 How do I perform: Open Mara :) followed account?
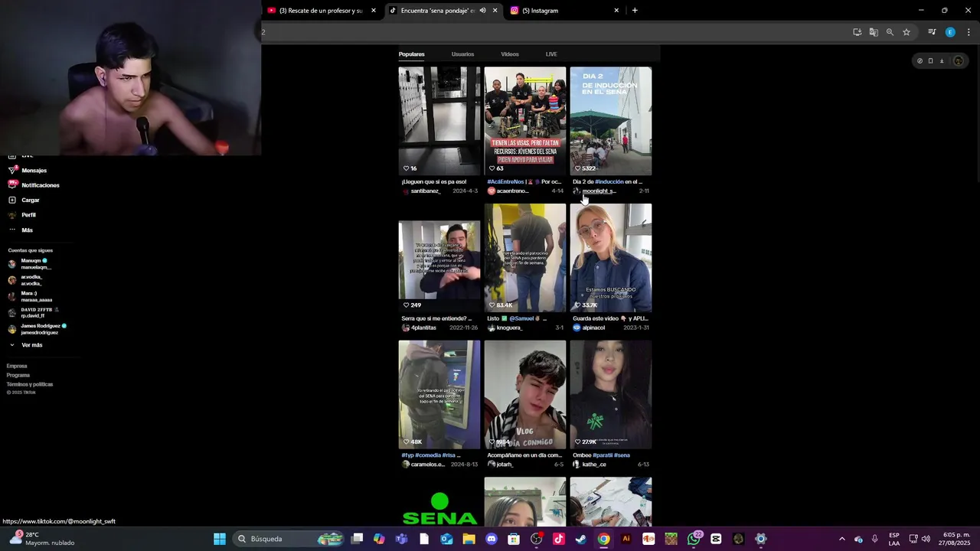pyautogui.click(x=30, y=296)
